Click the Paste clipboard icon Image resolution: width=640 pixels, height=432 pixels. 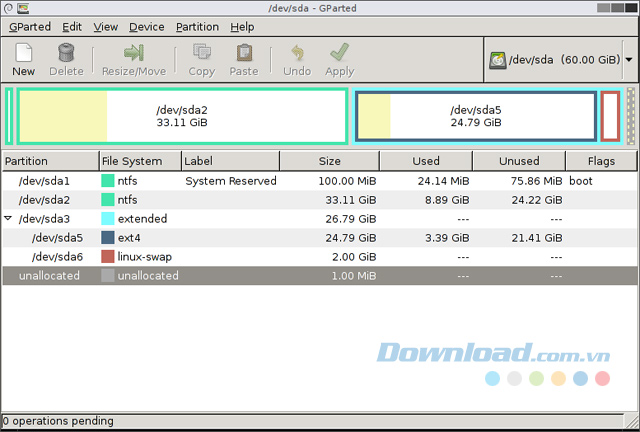(244, 53)
